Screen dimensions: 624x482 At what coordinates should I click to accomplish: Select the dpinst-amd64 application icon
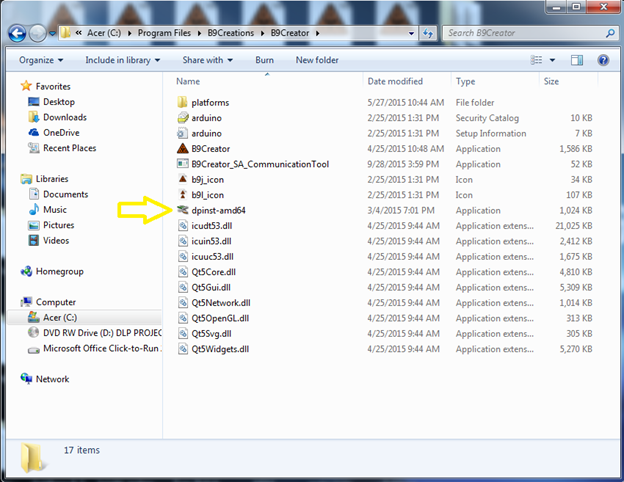click(182, 210)
